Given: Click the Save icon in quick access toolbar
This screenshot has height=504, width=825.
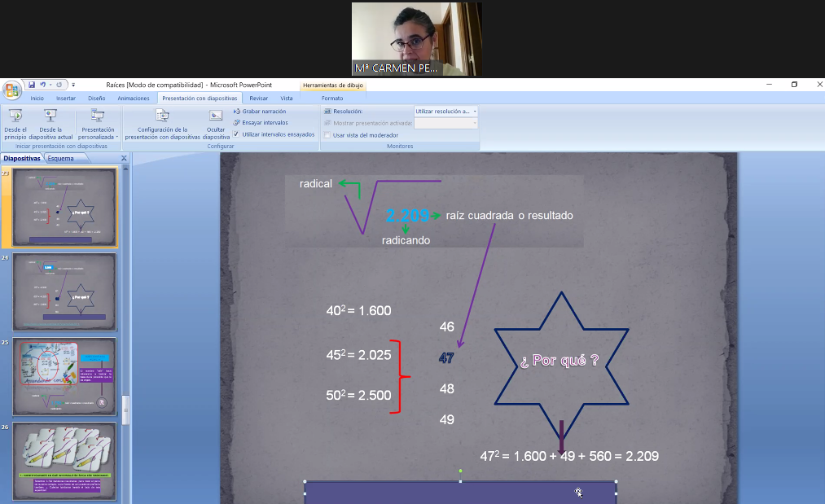Looking at the screenshot, I should point(32,85).
